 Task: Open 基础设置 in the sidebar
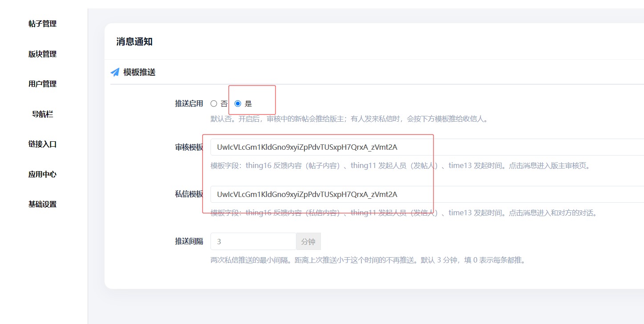(x=43, y=204)
